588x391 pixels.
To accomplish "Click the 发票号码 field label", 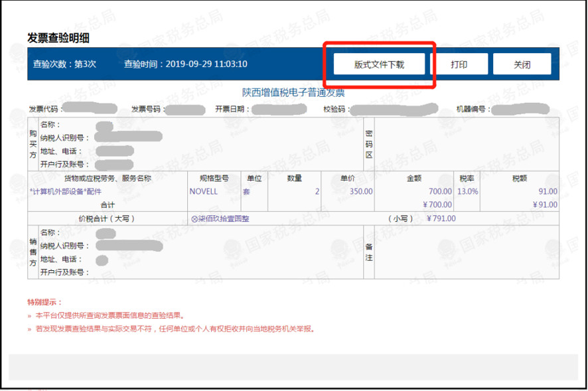I will (147, 109).
